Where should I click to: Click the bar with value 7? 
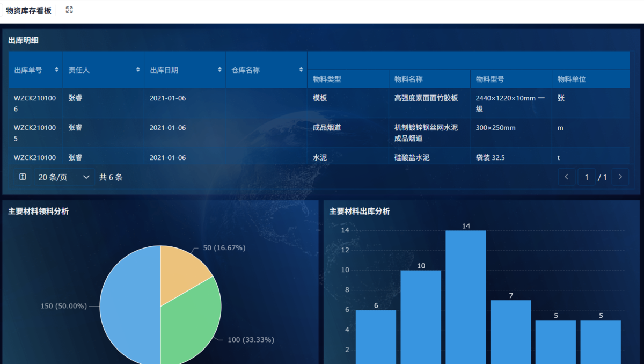[511, 332]
